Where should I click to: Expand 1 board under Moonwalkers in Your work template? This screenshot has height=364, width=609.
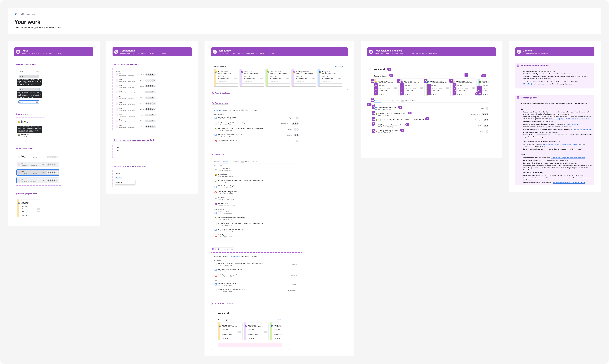coord(251,338)
